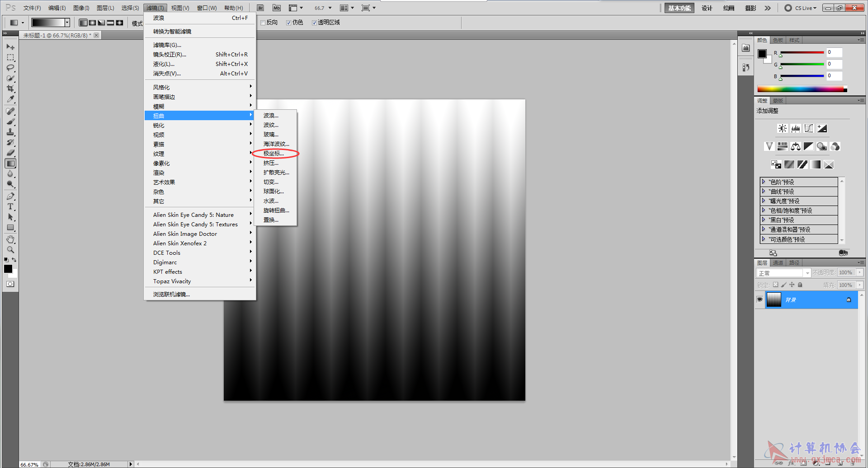This screenshot has height=468, width=868.
Task: Uncheck the 仿色 (Dither) checkbox
Action: coord(288,23)
